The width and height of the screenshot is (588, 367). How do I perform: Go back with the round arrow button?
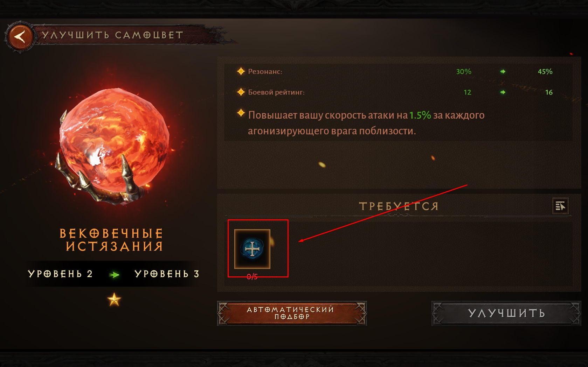coord(20,37)
